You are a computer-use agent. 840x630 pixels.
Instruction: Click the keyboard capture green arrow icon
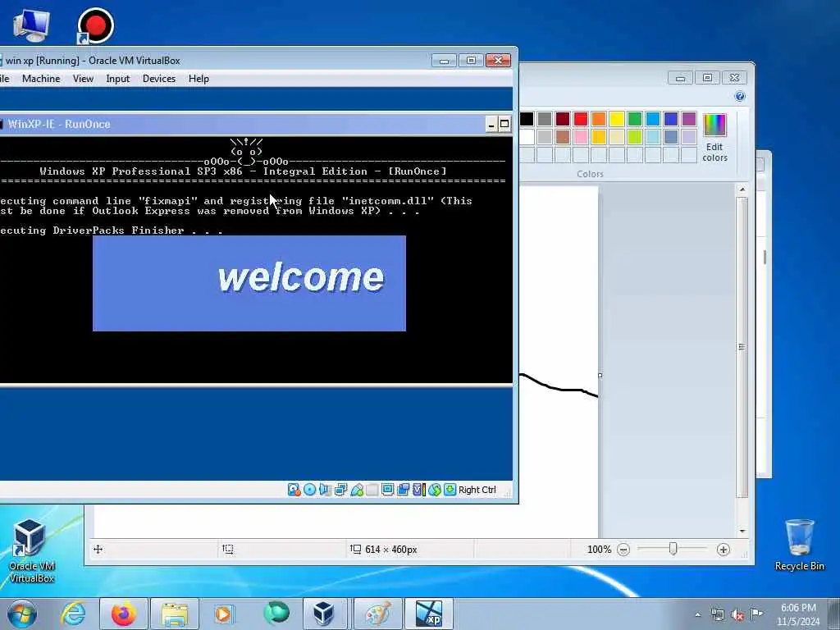pos(450,490)
